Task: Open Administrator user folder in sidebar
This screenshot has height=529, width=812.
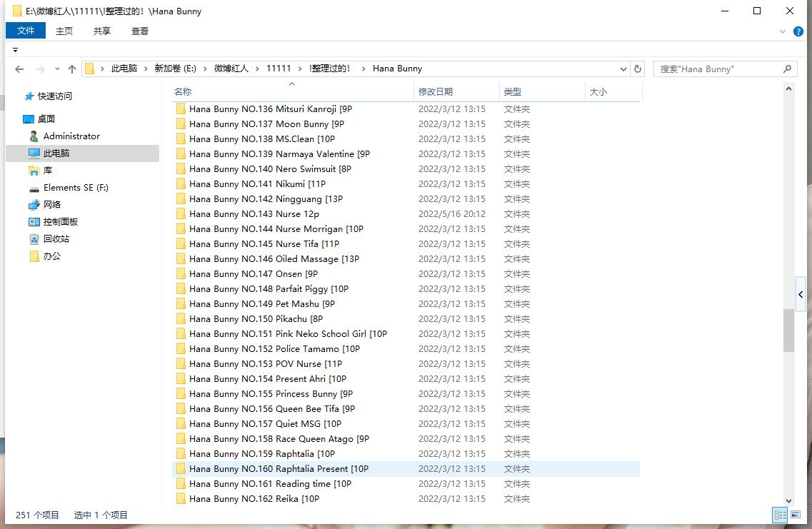Action: (65, 136)
